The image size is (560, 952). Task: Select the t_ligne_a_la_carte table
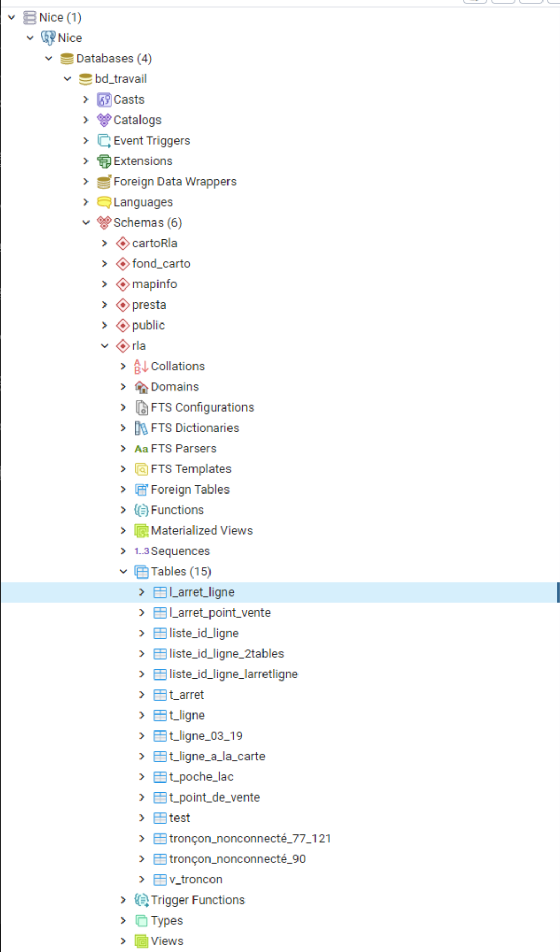(217, 756)
